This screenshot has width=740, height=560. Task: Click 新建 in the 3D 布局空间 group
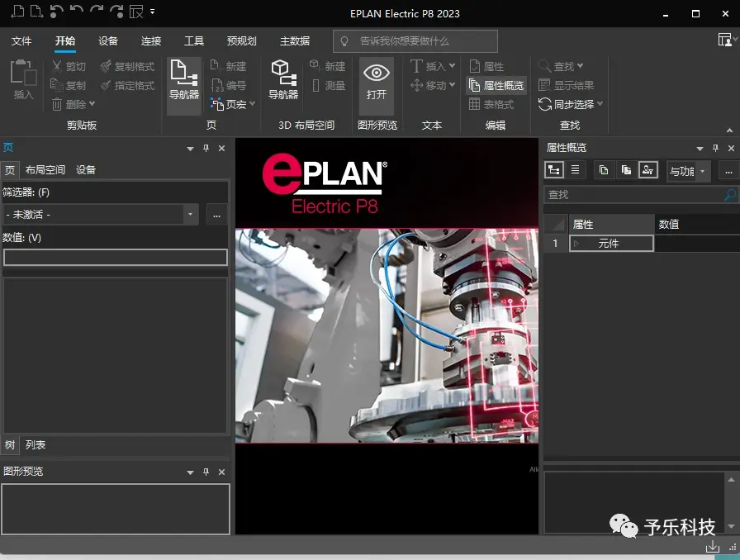click(328, 66)
